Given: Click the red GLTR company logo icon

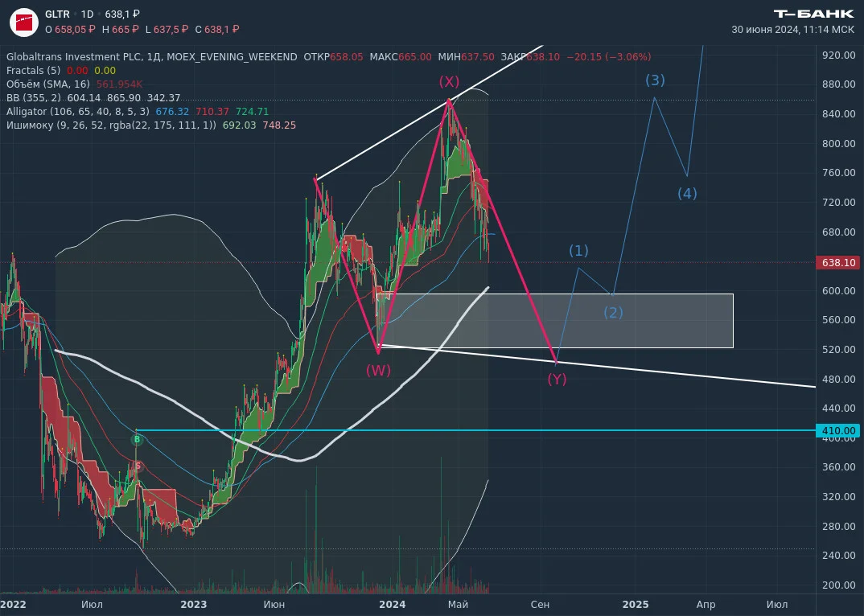Looking at the screenshot, I should 23,23.
